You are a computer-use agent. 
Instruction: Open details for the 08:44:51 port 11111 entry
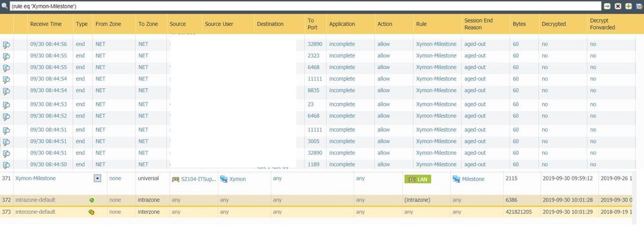click(6, 130)
